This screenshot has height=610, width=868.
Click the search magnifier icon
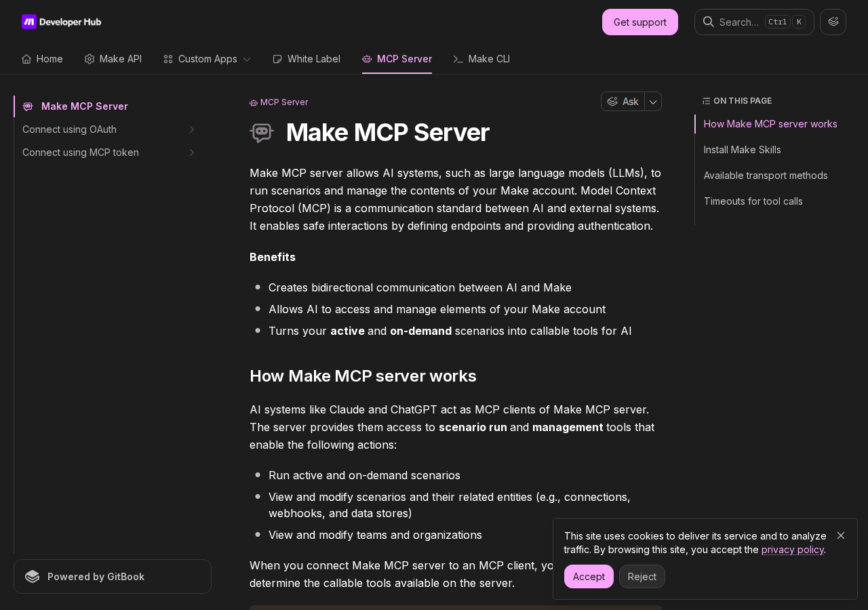[x=709, y=22]
